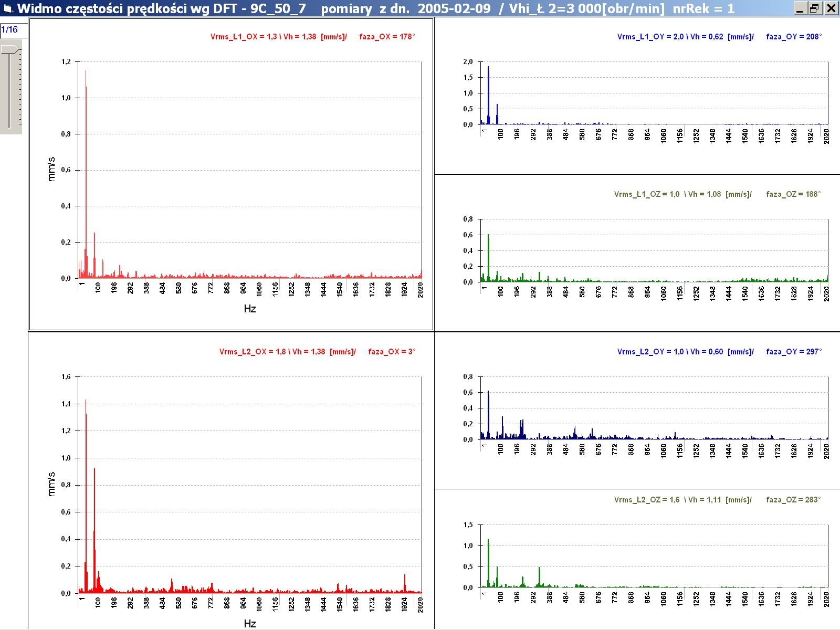Click the Vrms_L1_OX = 1,3 header label
Viewport: 840px width, 630px height.
(x=278, y=37)
